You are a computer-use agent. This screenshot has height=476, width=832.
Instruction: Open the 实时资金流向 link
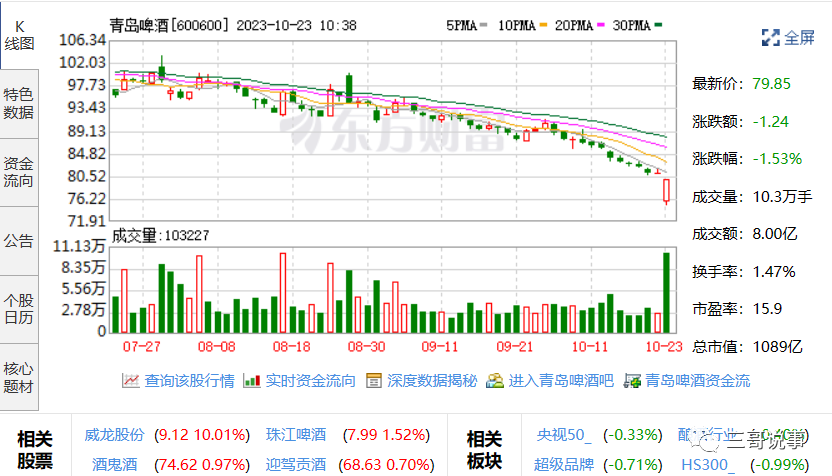310,380
